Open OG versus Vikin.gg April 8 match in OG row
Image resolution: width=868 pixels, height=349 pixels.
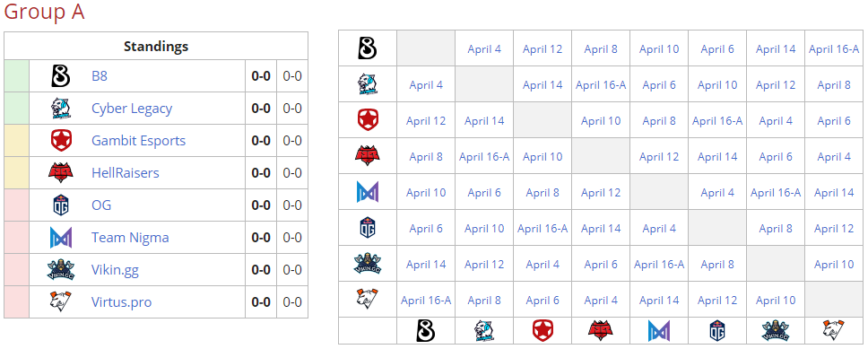pyautogui.click(x=776, y=228)
